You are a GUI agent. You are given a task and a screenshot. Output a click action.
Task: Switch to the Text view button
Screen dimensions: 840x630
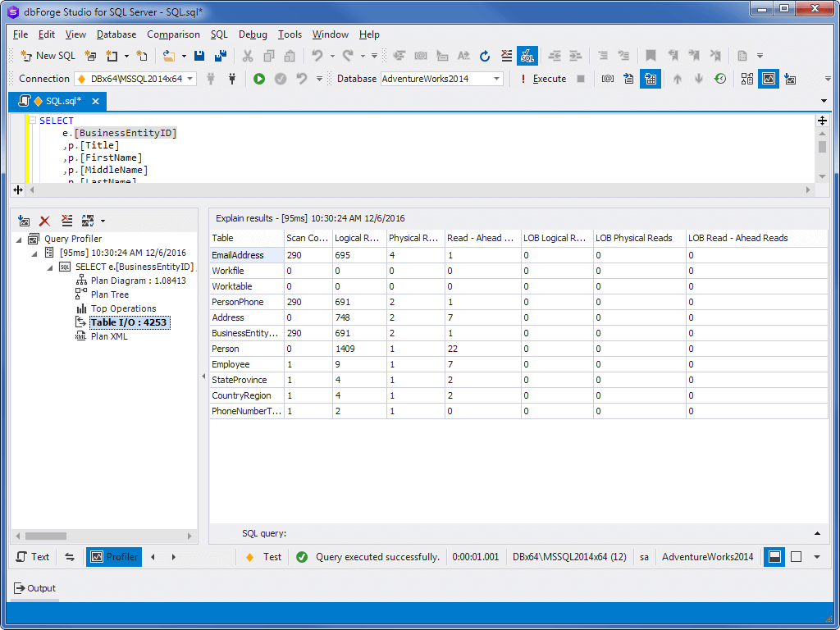pyautogui.click(x=33, y=557)
